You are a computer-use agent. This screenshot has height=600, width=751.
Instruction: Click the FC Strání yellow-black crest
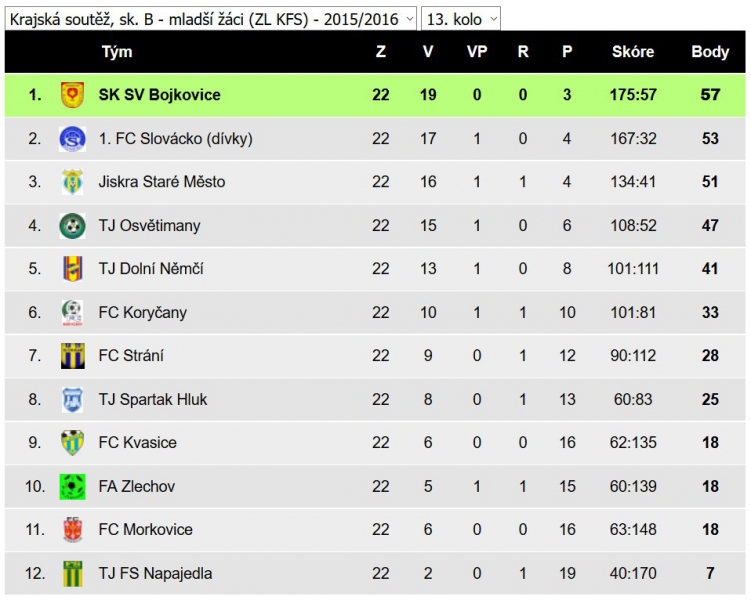point(72,356)
